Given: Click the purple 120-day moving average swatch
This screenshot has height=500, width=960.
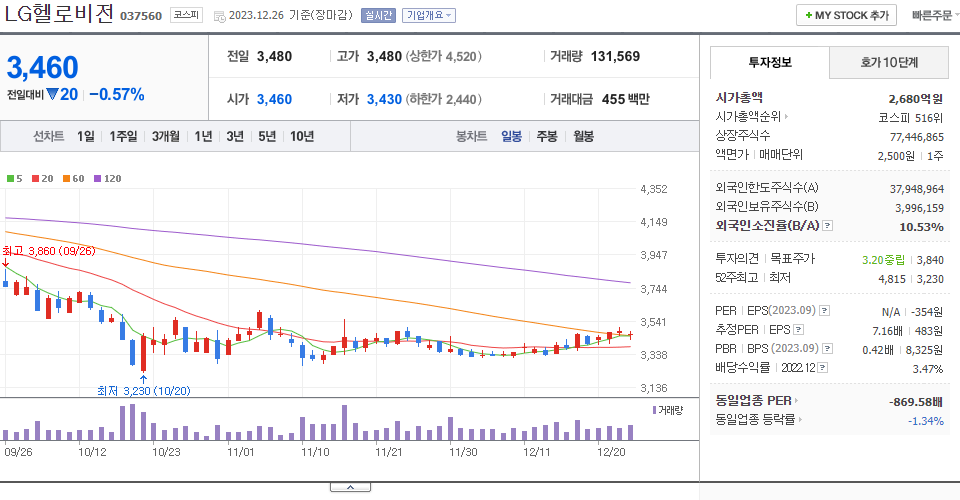Looking at the screenshot, I should point(97,179).
